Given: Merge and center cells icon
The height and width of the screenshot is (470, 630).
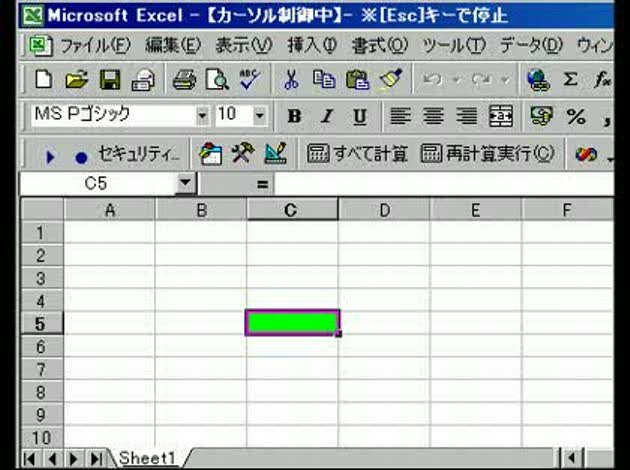Looking at the screenshot, I should coord(501,116).
